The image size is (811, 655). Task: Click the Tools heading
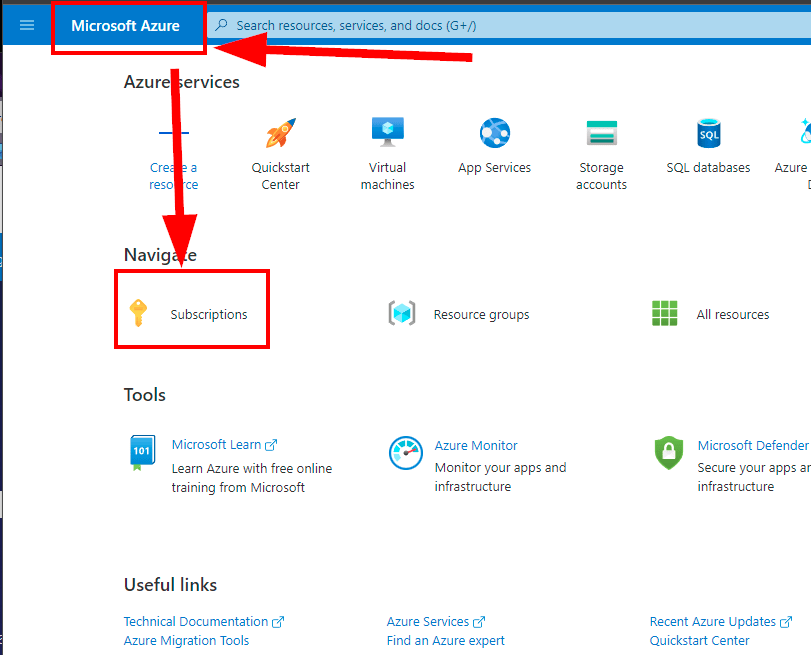pyautogui.click(x=145, y=395)
